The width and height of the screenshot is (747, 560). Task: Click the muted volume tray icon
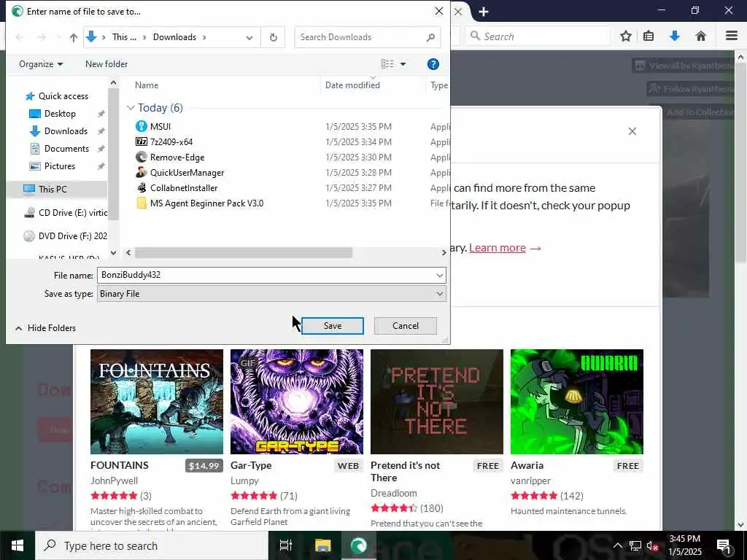click(x=652, y=546)
